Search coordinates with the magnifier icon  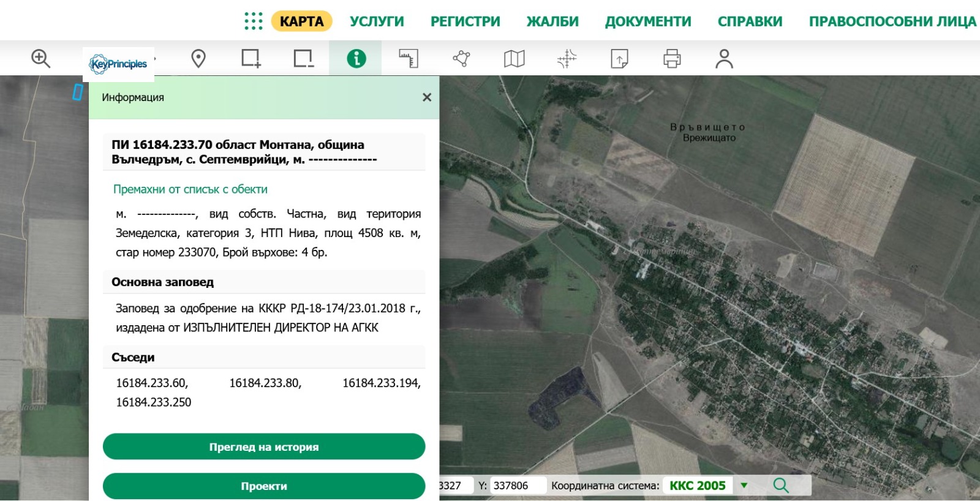tap(781, 486)
